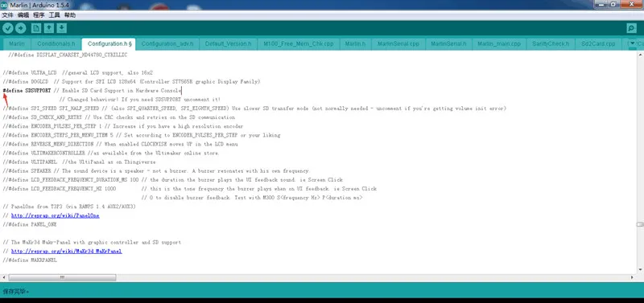644x303 pixels.
Task: Open the tab list dropdown arrow
Action: point(632,44)
